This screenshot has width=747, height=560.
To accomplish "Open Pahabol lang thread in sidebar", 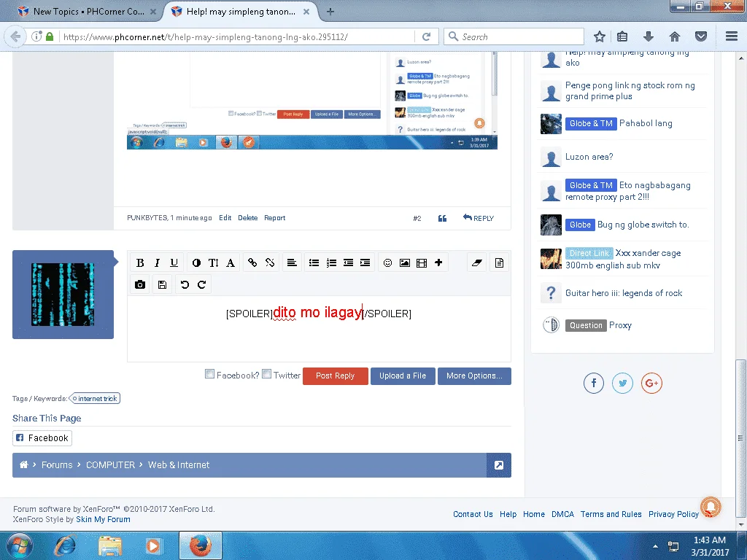I will tap(646, 123).
